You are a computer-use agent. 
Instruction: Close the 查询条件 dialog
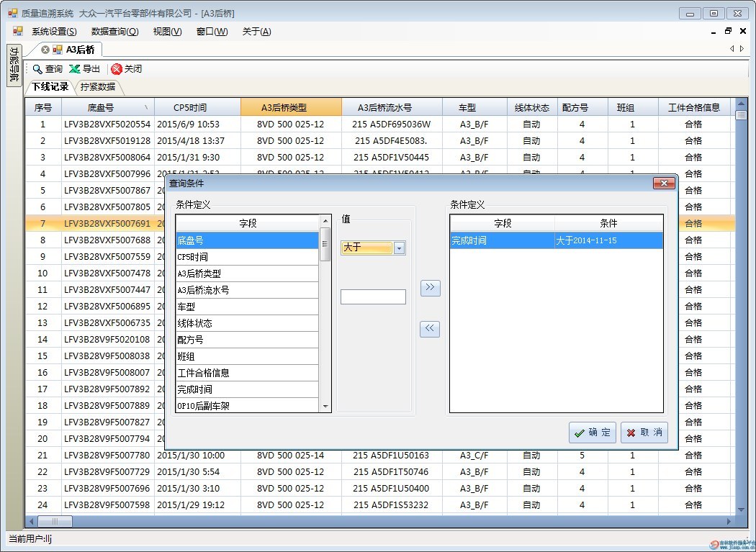coord(664,184)
